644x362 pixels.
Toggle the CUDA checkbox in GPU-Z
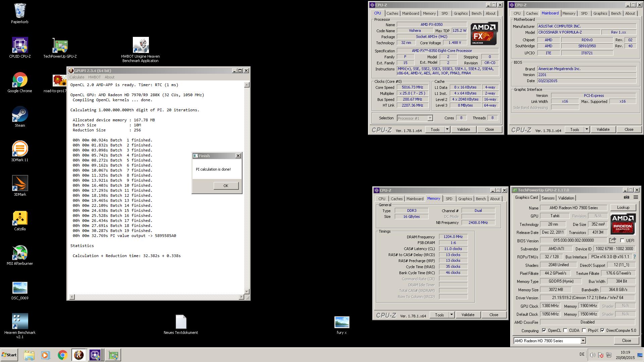565,330
